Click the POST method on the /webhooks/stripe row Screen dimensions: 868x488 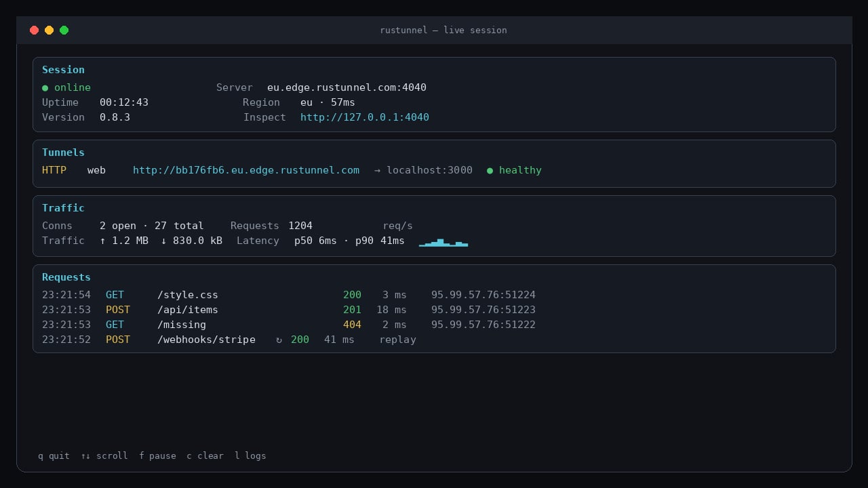(x=118, y=340)
